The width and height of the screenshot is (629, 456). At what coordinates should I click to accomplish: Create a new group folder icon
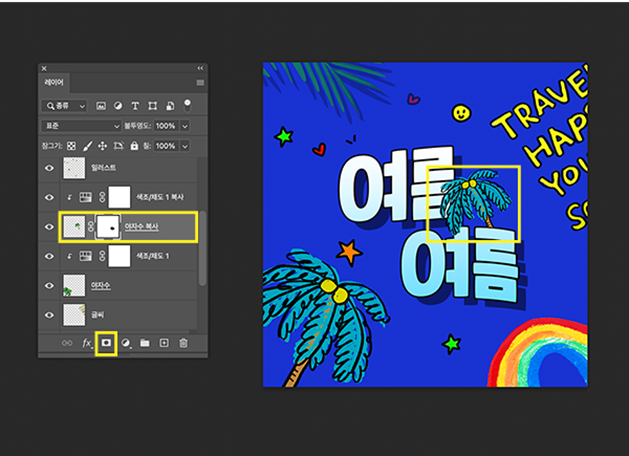click(145, 343)
